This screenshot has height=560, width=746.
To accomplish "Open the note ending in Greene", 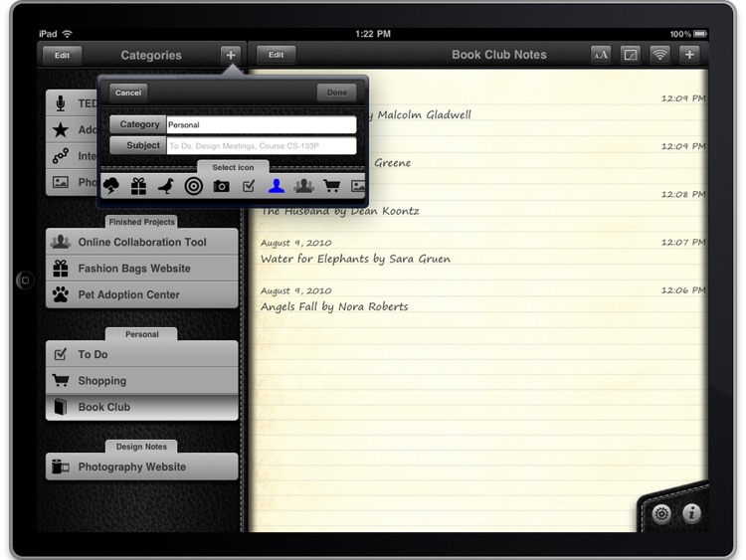I will [x=392, y=163].
